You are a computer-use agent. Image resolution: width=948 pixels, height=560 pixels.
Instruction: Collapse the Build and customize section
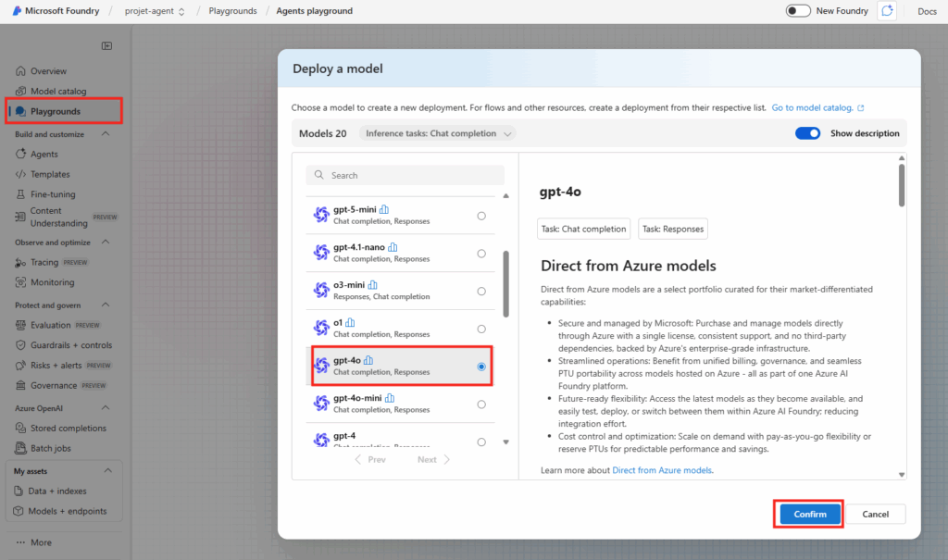[105, 134]
